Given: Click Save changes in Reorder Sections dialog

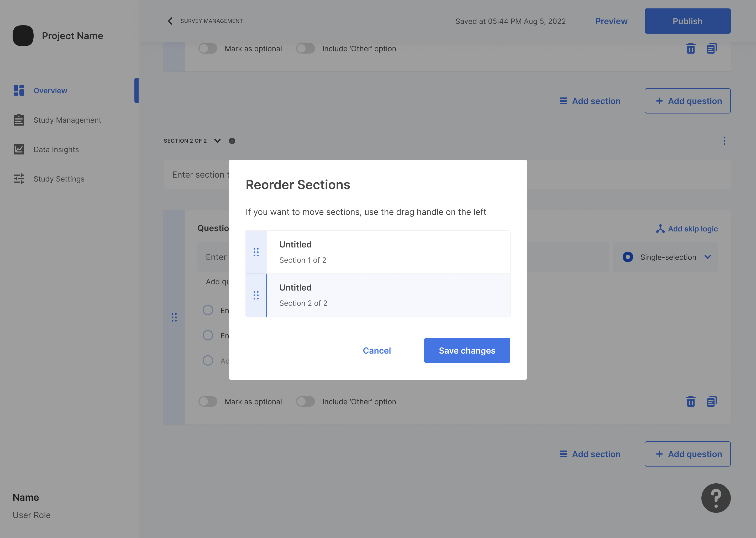Looking at the screenshot, I should [x=467, y=350].
